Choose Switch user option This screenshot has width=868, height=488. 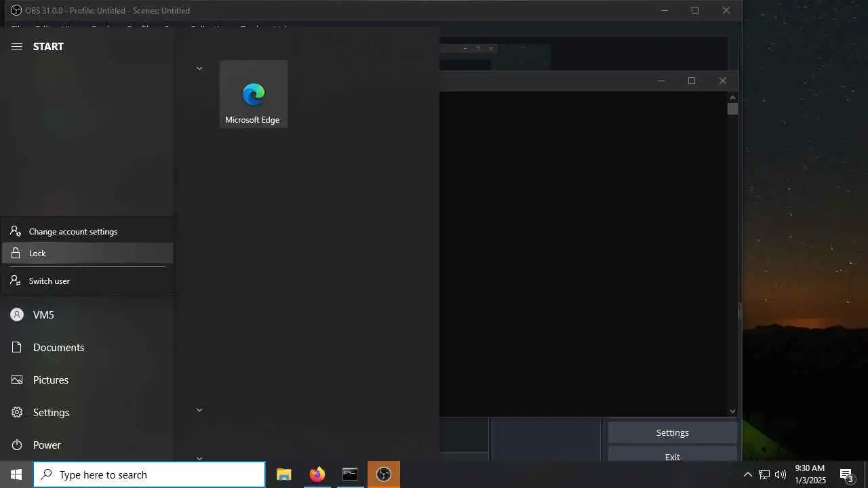point(87,281)
